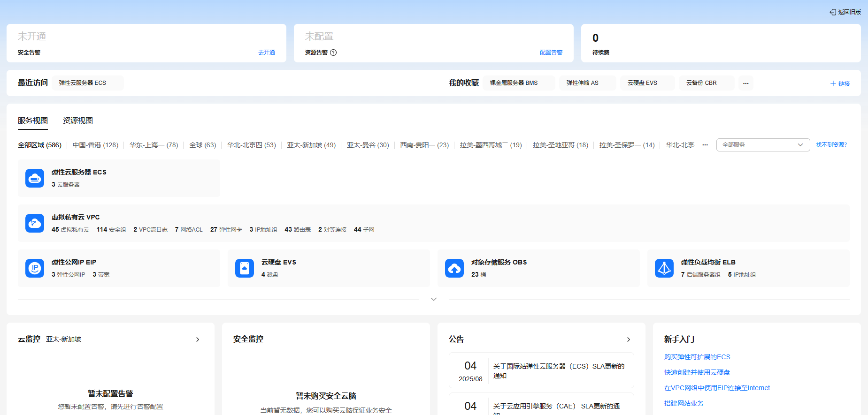Select region filter 全球 (63)
This screenshot has height=415, width=868.
click(203, 145)
